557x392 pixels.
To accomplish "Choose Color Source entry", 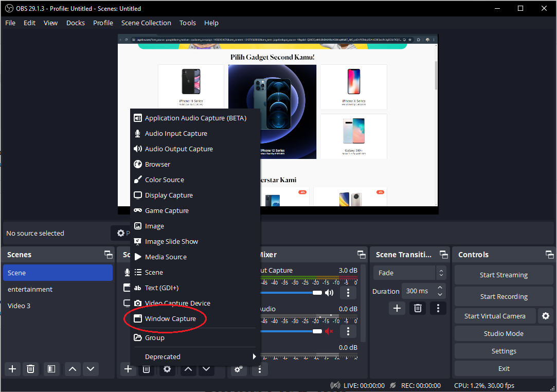I will 194,180.
